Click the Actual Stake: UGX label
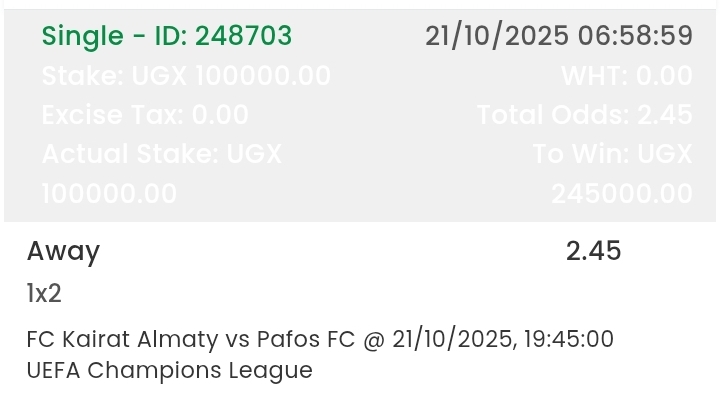This screenshot has width=720, height=417. [162, 154]
